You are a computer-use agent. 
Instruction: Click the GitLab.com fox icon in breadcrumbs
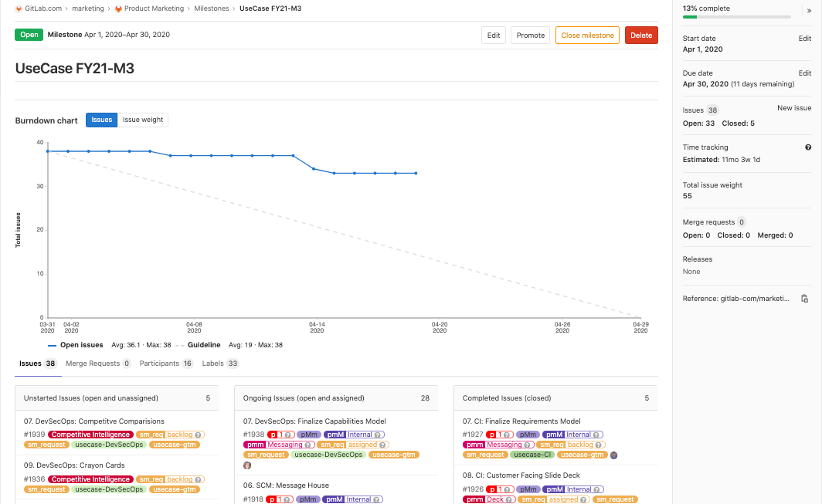[19, 8]
